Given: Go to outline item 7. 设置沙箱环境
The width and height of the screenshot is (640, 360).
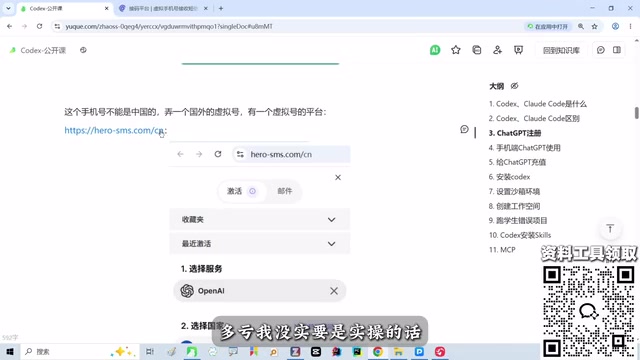Looking at the screenshot, I should (x=514, y=191).
